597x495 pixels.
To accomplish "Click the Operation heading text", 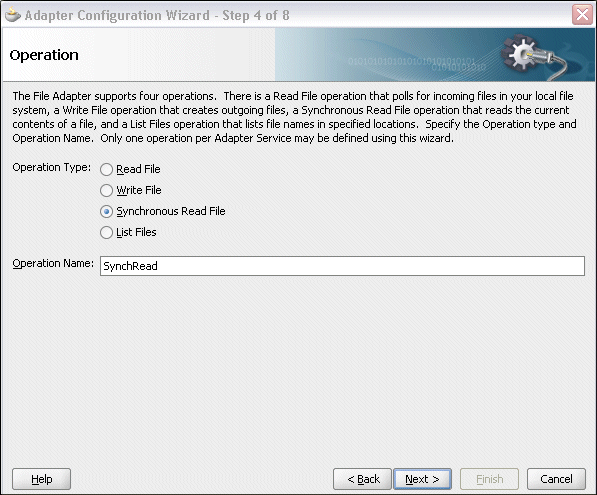I will 44,55.
